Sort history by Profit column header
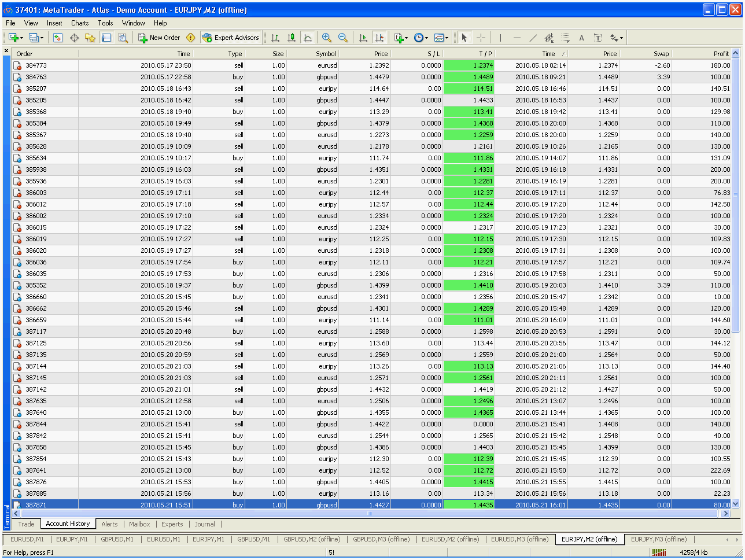This screenshot has width=745, height=560. click(702, 54)
